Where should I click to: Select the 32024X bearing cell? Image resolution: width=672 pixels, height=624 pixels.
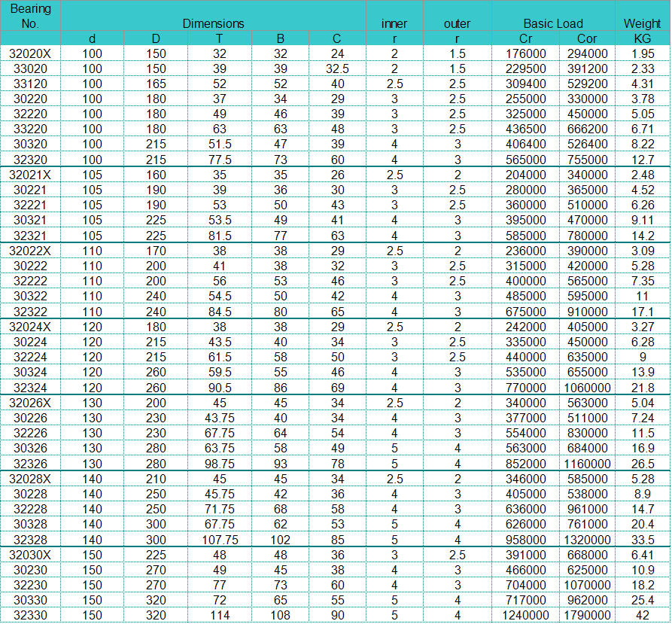click(30, 327)
